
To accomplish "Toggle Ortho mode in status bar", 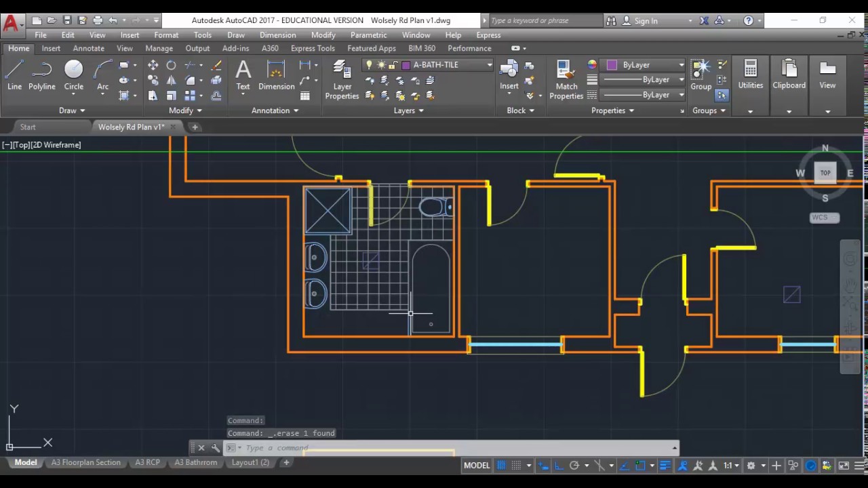I will click(559, 466).
